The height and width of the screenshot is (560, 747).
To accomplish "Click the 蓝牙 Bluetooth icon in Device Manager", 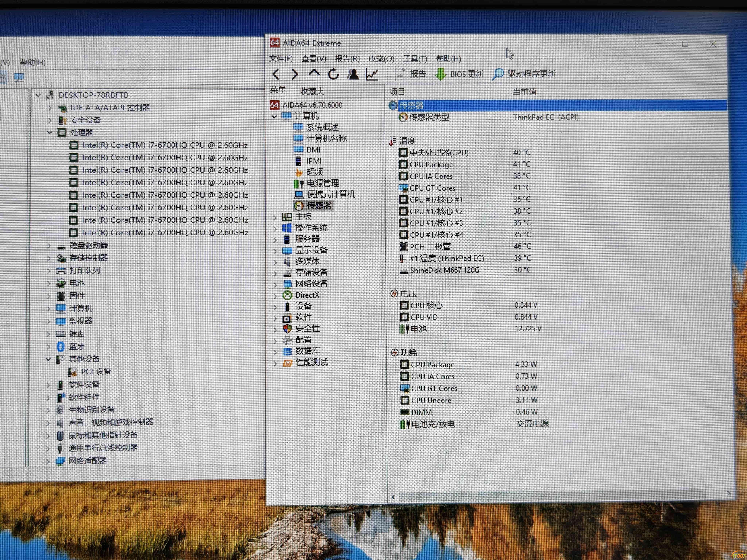I will coord(60,346).
